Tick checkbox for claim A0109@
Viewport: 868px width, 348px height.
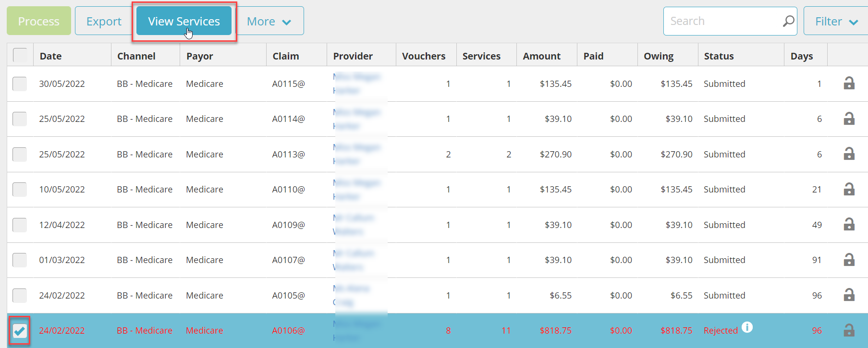(20, 225)
